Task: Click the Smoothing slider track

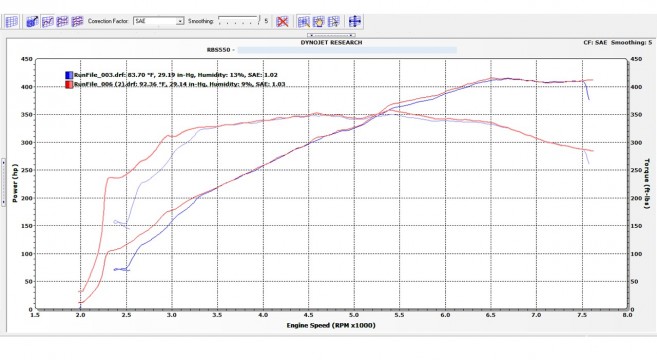Action: pyautogui.click(x=238, y=21)
